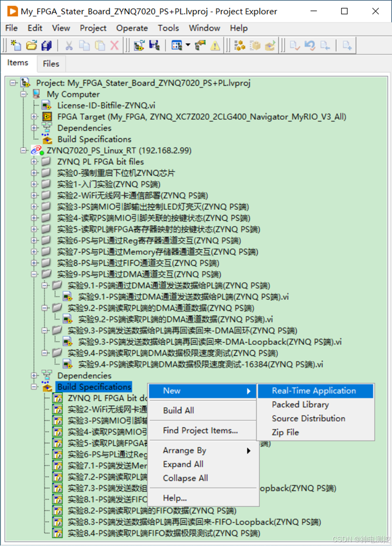Image resolution: width=392 pixels, height=546 pixels.
Task: Click the VI icon of 实验9.4 -16384 .vi file
Action: click(x=67, y=364)
